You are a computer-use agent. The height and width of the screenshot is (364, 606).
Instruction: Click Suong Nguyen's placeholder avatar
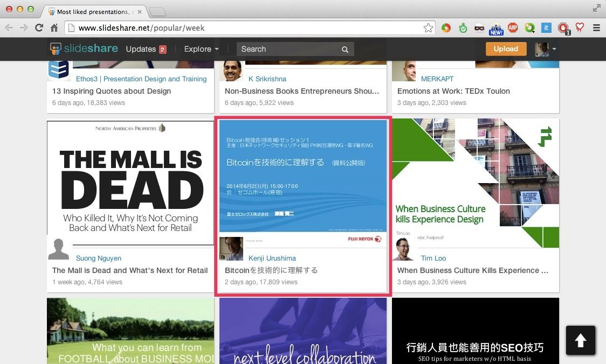tap(59, 249)
